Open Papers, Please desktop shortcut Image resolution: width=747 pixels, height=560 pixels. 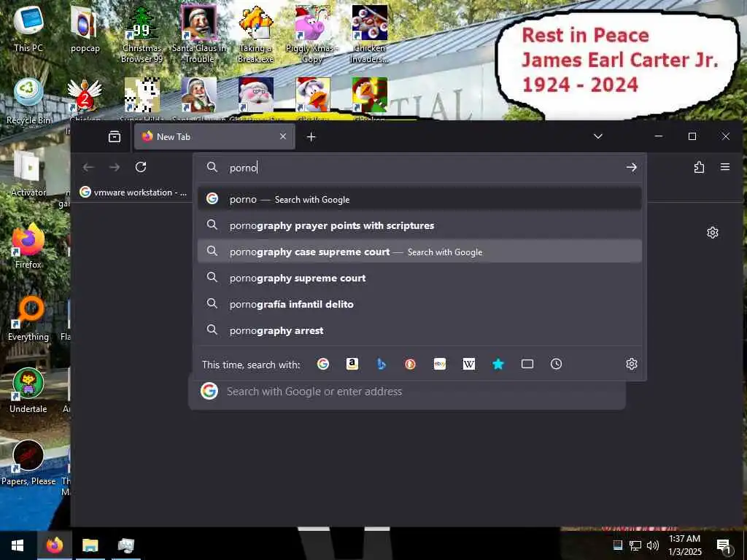click(28, 463)
